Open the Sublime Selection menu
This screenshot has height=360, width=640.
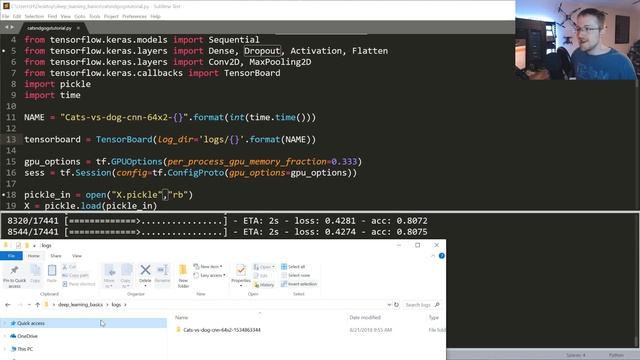(34, 16)
